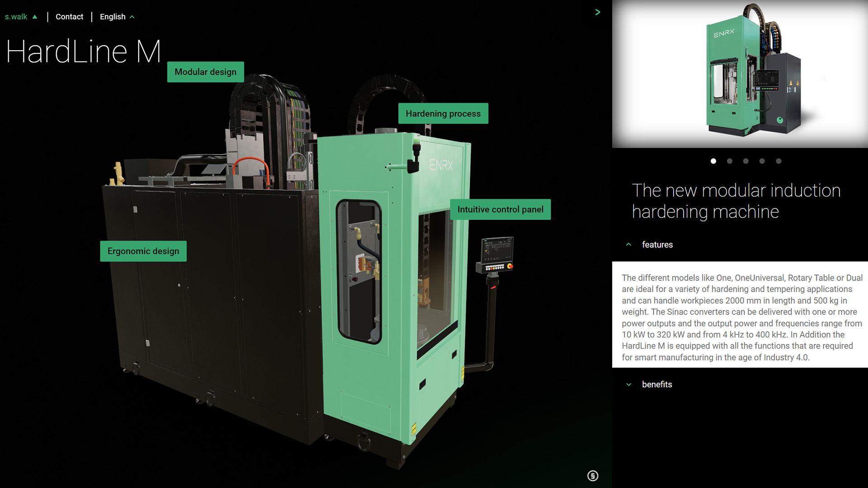Switch to the third carousel slide dot
The image size is (868, 488).
[x=746, y=161]
